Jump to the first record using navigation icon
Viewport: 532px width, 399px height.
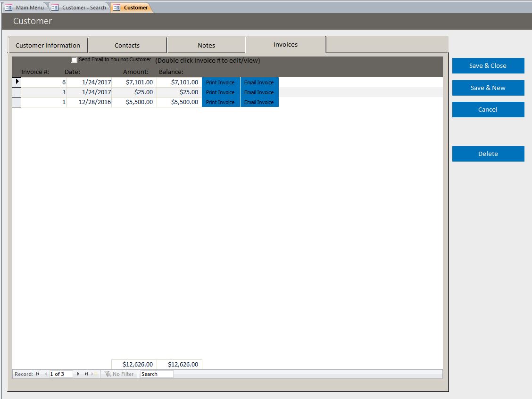(39, 374)
